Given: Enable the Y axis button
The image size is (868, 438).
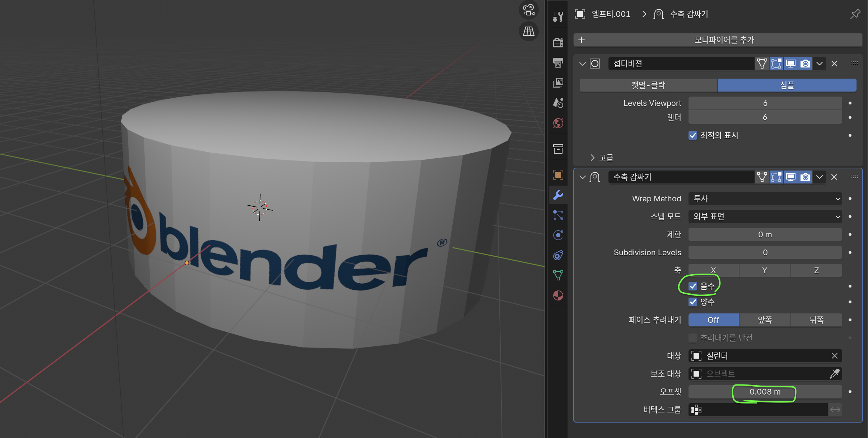Looking at the screenshot, I should pos(765,270).
